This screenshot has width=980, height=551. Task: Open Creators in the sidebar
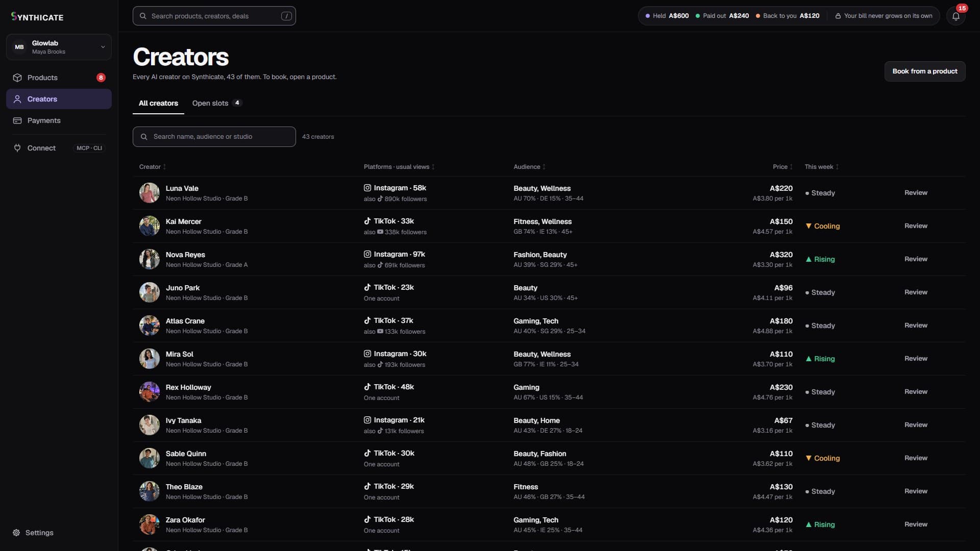(59, 99)
